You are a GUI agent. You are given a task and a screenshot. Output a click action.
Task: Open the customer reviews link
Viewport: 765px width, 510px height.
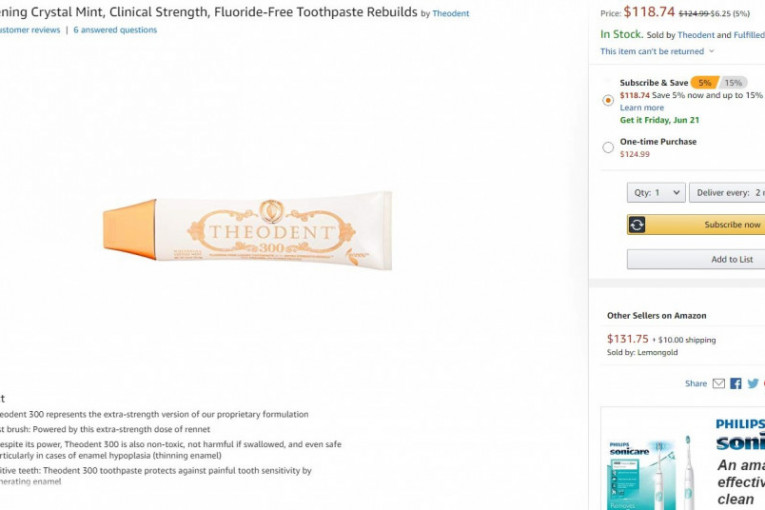(x=30, y=30)
